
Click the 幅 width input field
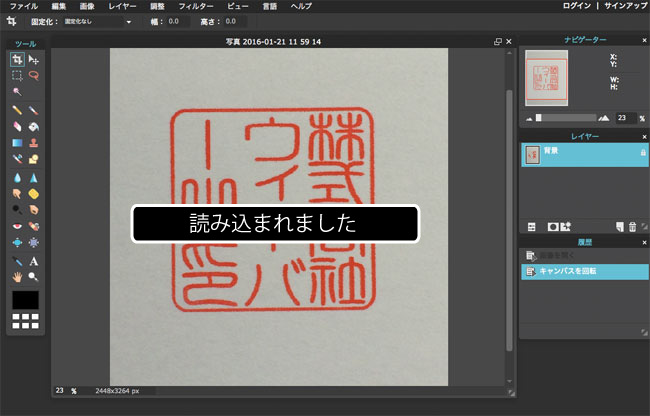[x=177, y=22]
